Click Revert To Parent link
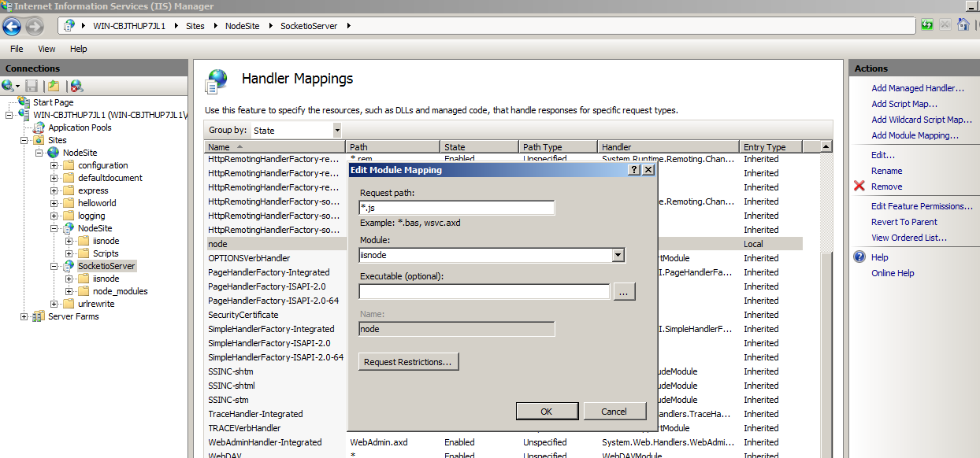The image size is (980, 458). pos(904,222)
